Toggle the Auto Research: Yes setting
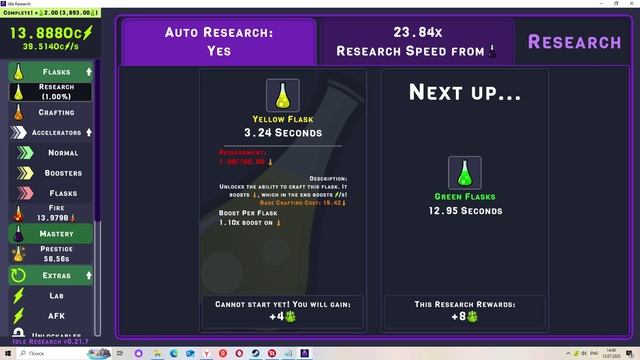This screenshot has width=640, height=360. [x=219, y=42]
